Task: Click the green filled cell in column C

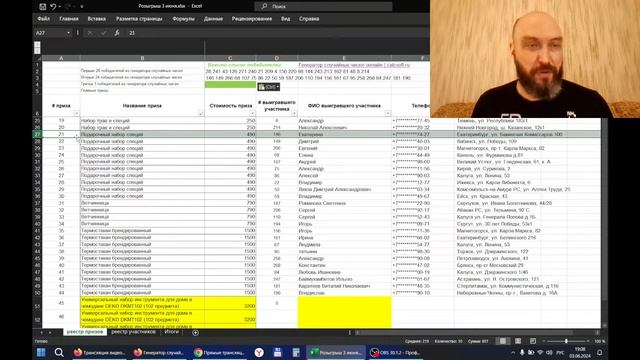Action: point(230,84)
